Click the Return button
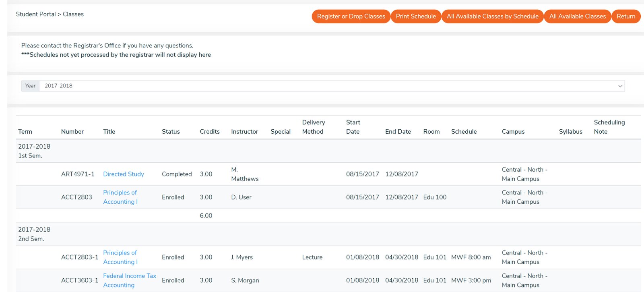 click(626, 17)
